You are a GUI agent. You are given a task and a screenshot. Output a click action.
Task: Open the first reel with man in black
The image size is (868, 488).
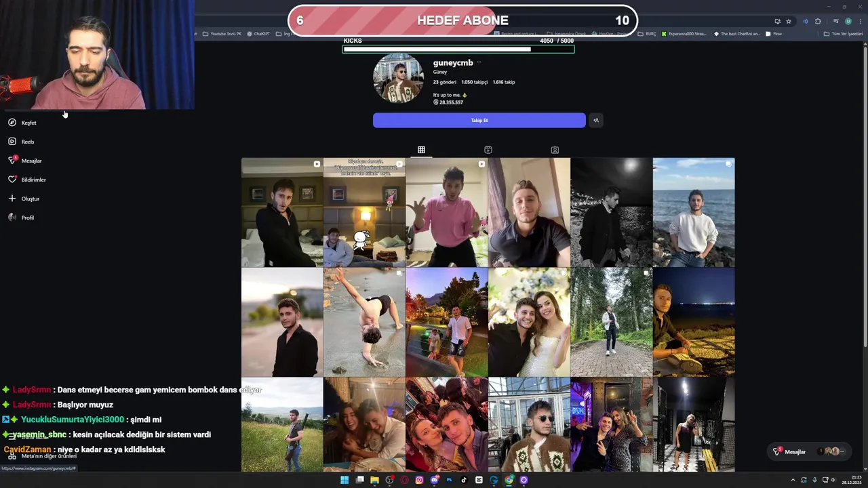(x=282, y=212)
